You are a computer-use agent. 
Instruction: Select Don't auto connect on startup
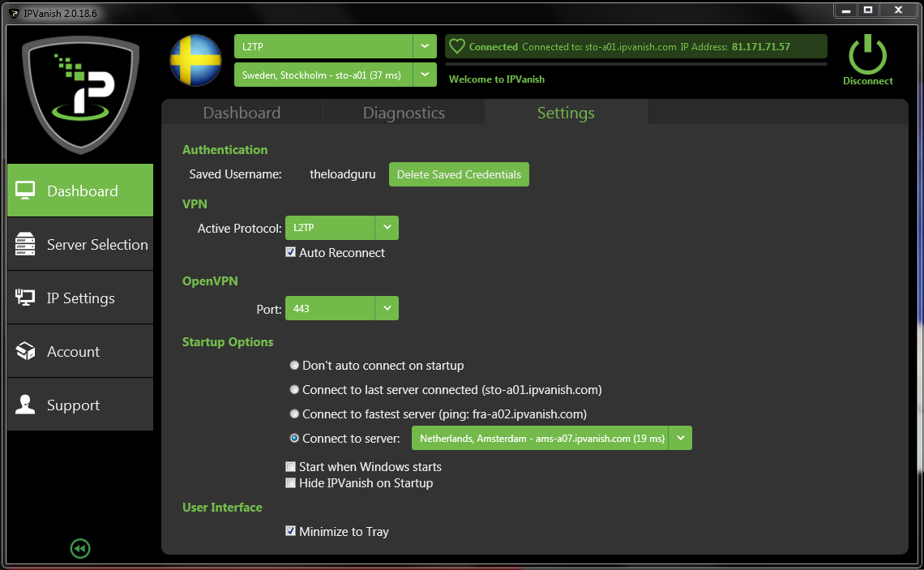tap(295, 366)
